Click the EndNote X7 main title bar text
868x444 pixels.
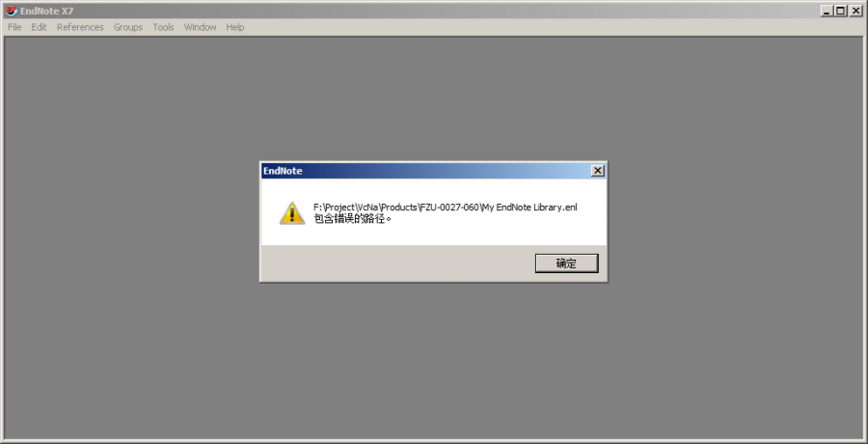point(47,11)
